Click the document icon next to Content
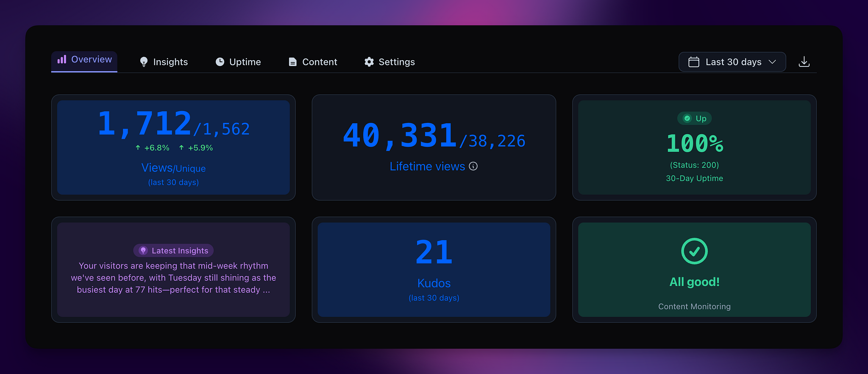 point(292,62)
